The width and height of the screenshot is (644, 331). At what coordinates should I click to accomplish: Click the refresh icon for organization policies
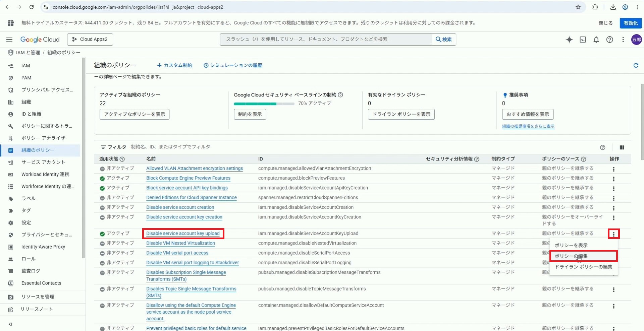[636, 65]
